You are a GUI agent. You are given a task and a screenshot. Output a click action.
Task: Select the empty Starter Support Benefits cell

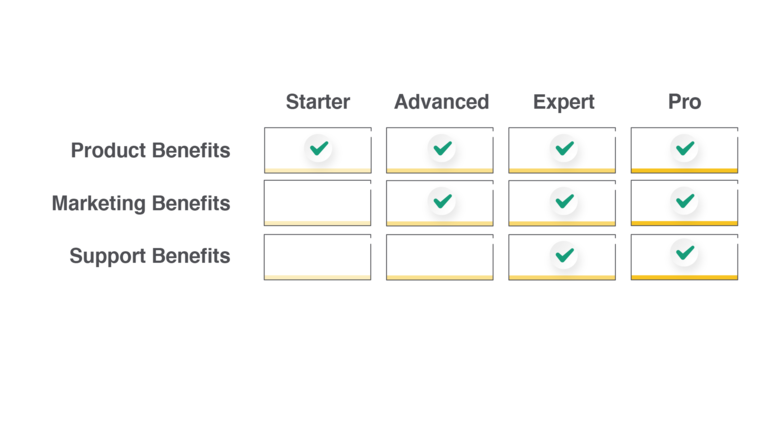coord(317,257)
